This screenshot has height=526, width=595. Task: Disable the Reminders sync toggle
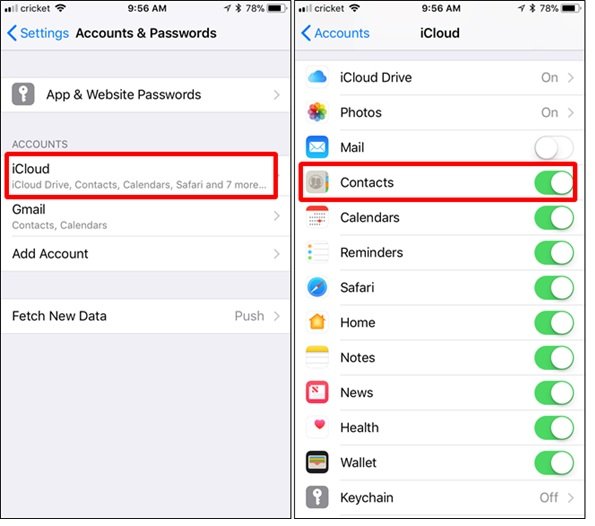point(554,253)
